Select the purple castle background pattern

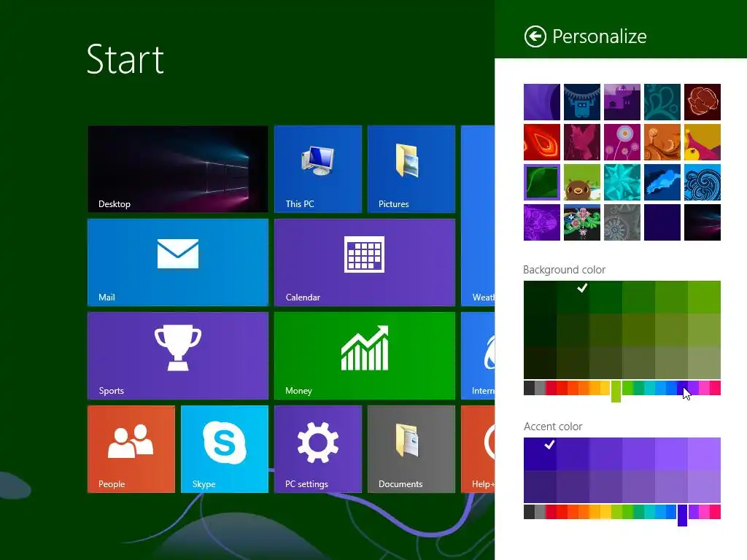point(622,102)
